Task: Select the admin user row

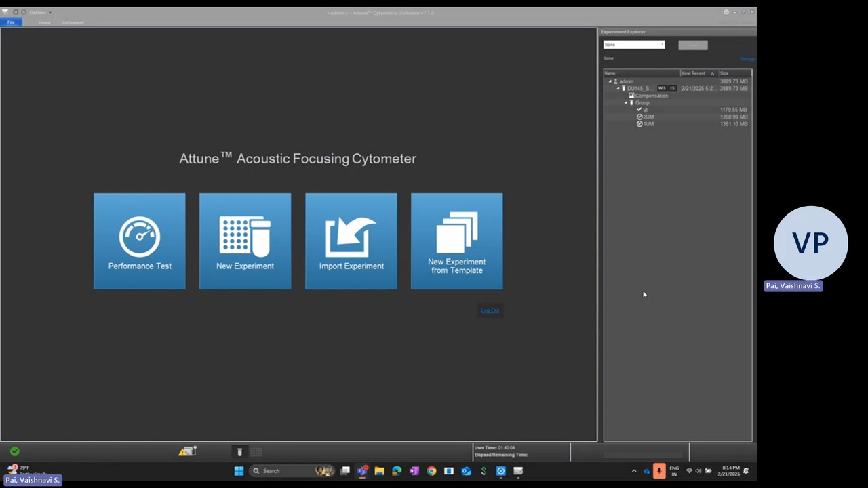Action: coord(677,81)
